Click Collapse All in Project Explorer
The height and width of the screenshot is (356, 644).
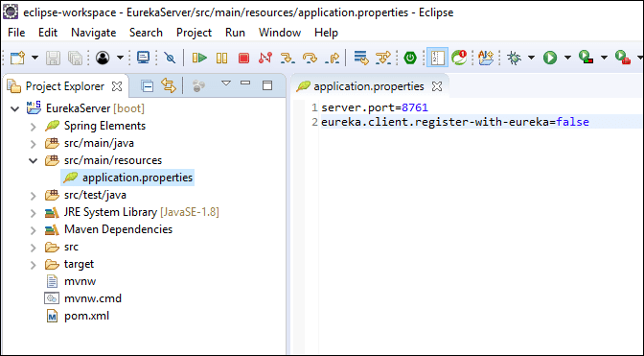tap(147, 86)
